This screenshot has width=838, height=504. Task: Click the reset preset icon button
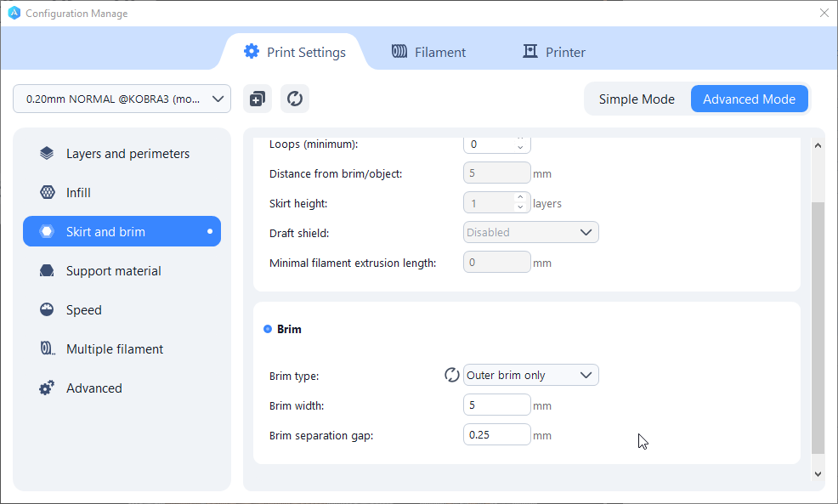[x=295, y=99]
